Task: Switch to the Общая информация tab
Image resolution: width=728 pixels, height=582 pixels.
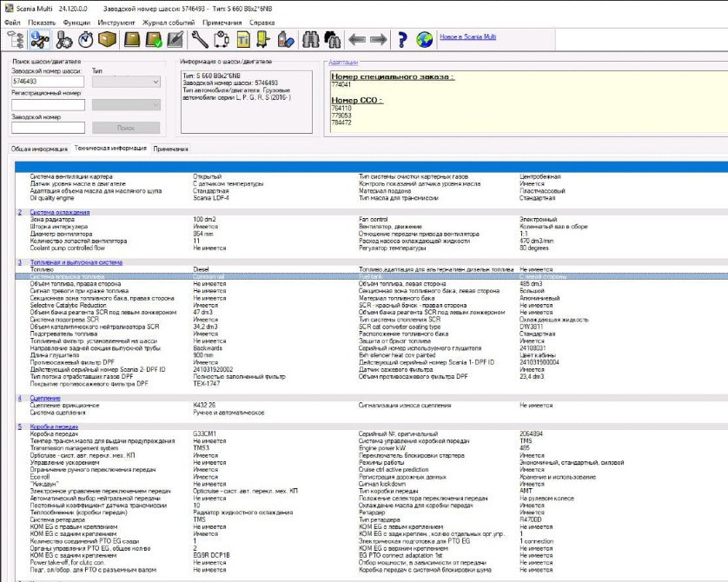Action: pyautogui.click(x=38, y=149)
